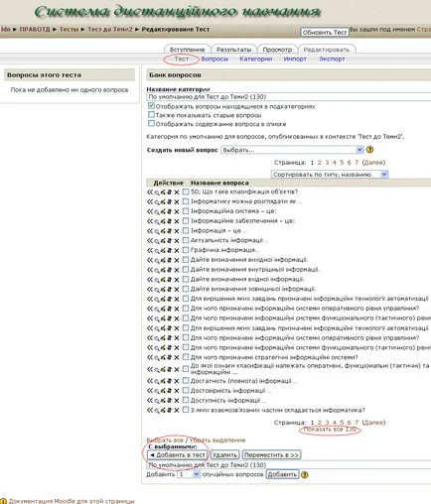Enable 'Также показывать старые вопросы' checkbox
The height and width of the screenshot is (504, 431).
(x=151, y=115)
